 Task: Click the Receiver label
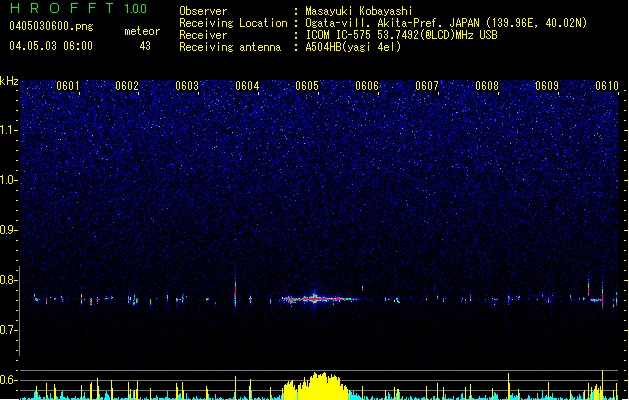(x=203, y=35)
